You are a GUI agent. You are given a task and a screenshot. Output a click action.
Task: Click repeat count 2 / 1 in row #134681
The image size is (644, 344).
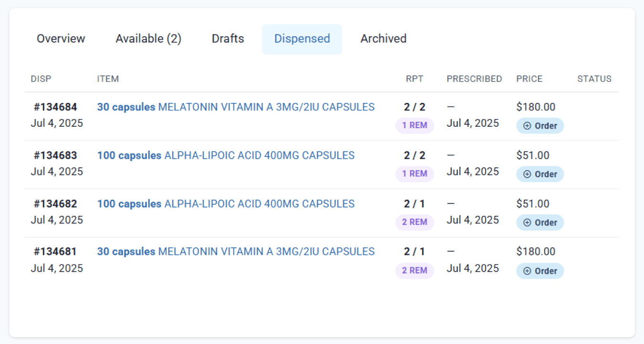415,252
